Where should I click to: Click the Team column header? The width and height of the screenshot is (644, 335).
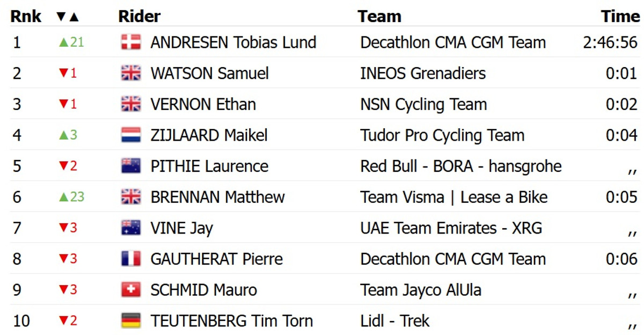point(379,17)
